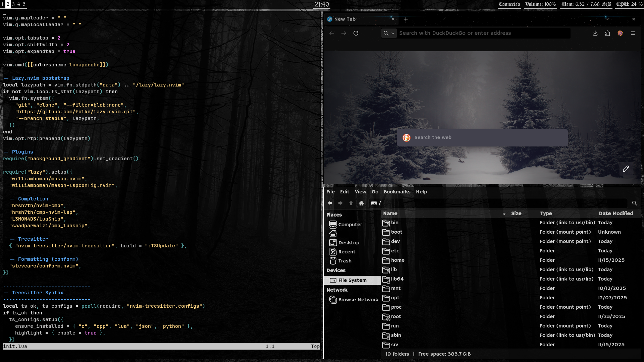644x362 pixels.
Task: Go up to parent folder arrow
Action: [x=351, y=203]
